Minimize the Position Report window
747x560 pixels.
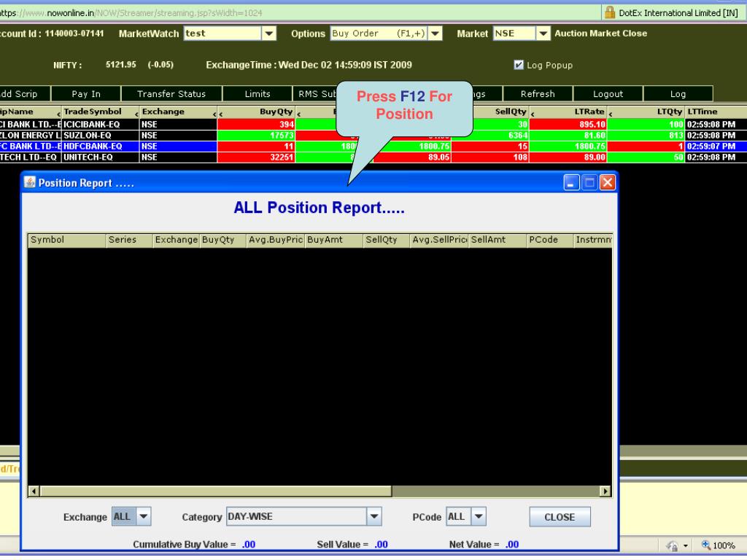pos(573,182)
